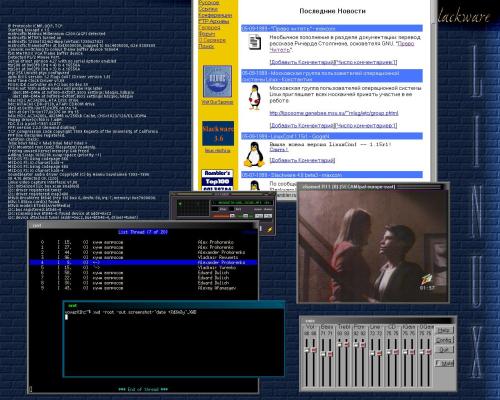
Task: Open the geocities msu.su group.html hyperlink
Action: coord(334,113)
